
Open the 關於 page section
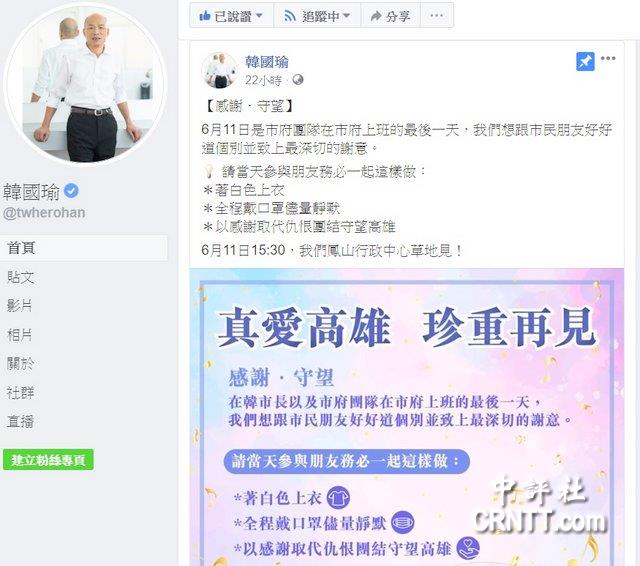[20, 363]
